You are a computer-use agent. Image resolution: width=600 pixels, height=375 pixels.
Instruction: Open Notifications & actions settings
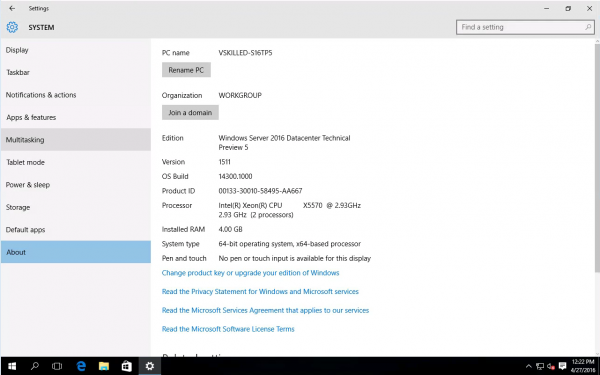(76, 95)
